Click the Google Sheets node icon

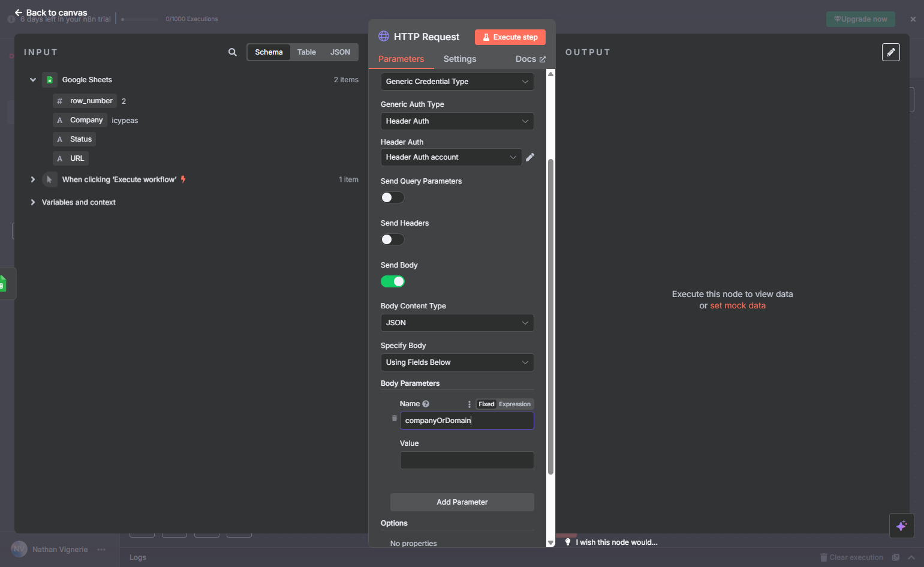tap(50, 80)
